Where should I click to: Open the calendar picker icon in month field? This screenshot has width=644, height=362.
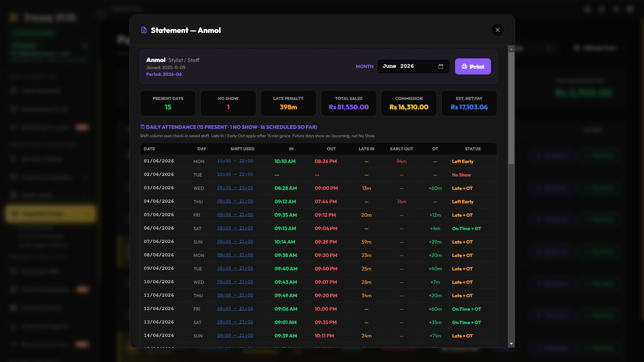[x=441, y=66]
